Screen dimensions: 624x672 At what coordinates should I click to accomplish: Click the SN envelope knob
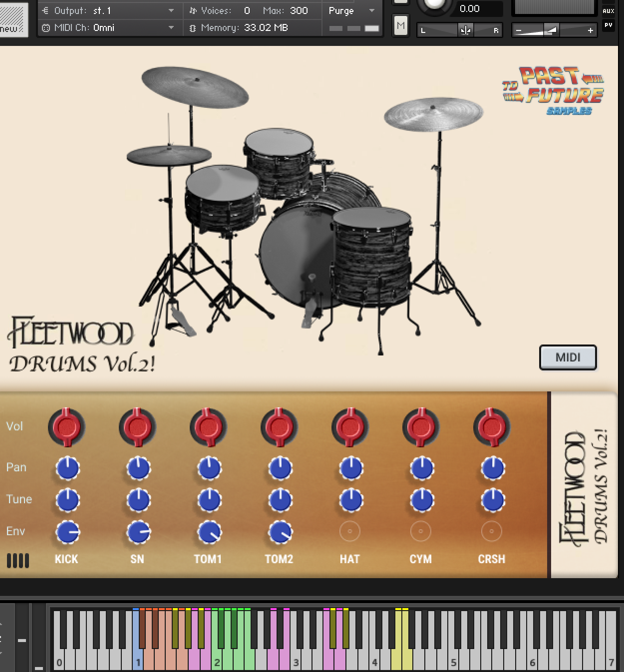pos(138,532)
